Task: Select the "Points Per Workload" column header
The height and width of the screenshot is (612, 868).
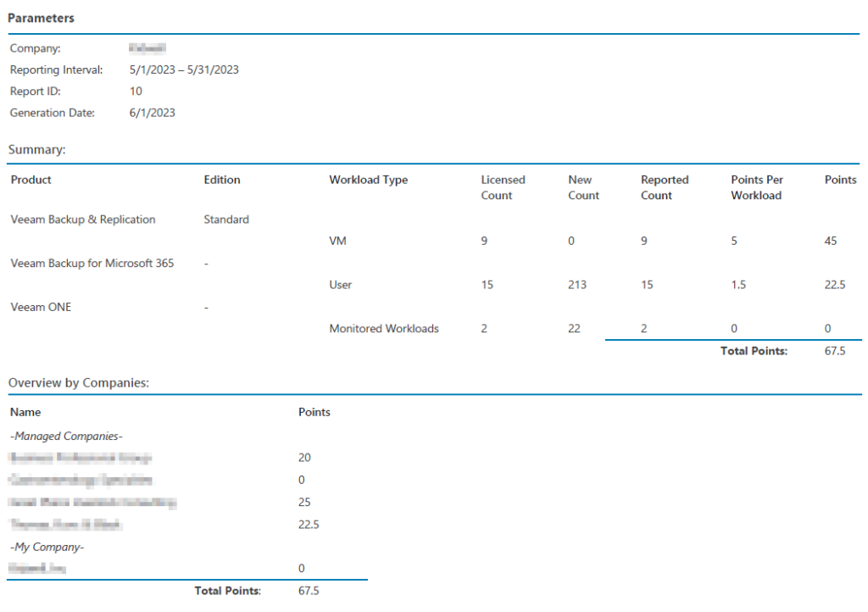Action: [x=757, y=187]
